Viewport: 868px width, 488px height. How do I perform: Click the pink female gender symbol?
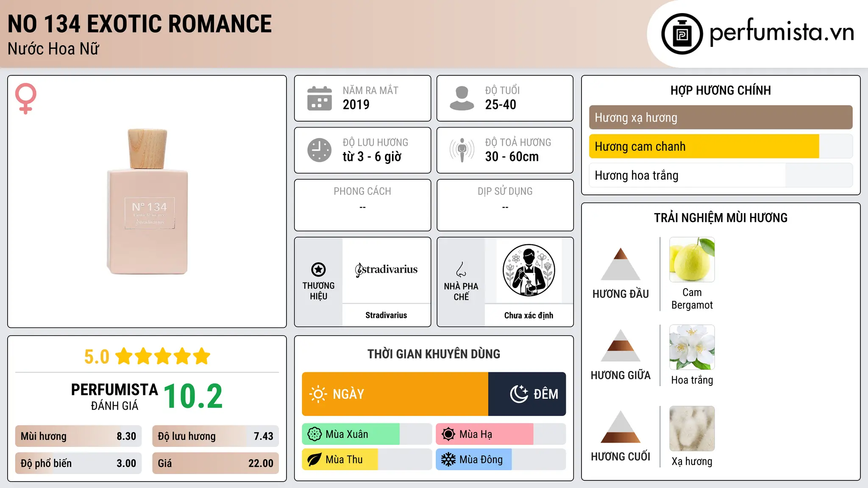click(26, 98)
